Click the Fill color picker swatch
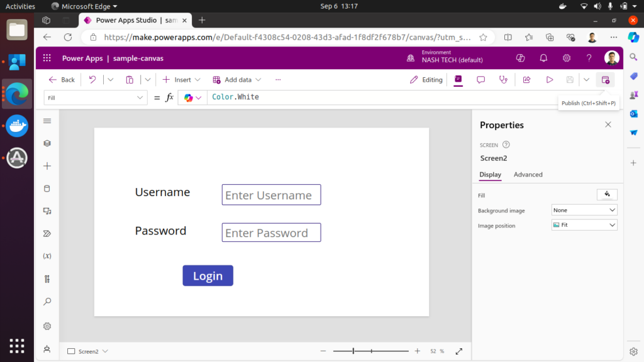The width and height of the screenshot is (644, 362). point(607,195)
